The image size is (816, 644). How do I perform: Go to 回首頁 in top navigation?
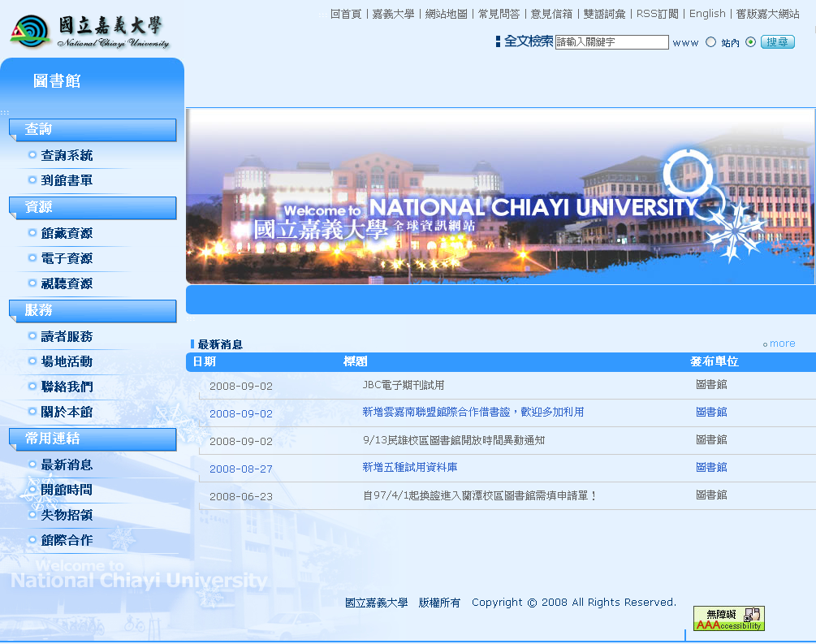coord(346,14)
